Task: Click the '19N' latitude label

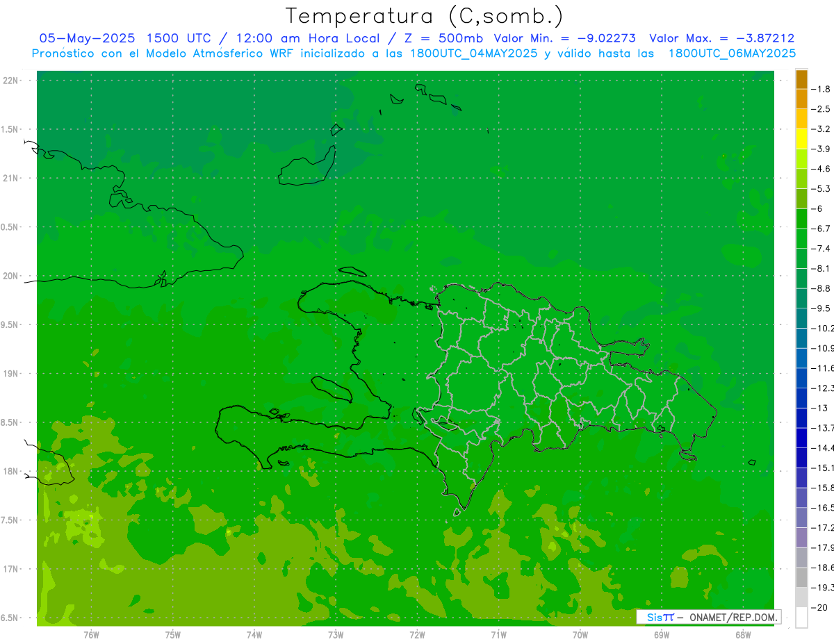Action: 12,373
